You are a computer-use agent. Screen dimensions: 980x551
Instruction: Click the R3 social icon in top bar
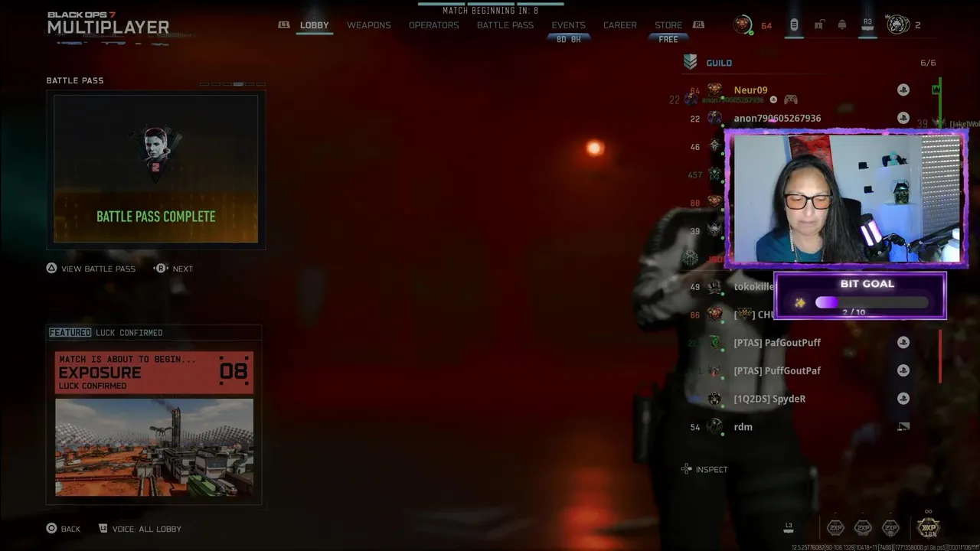click(x=867, y=24)
